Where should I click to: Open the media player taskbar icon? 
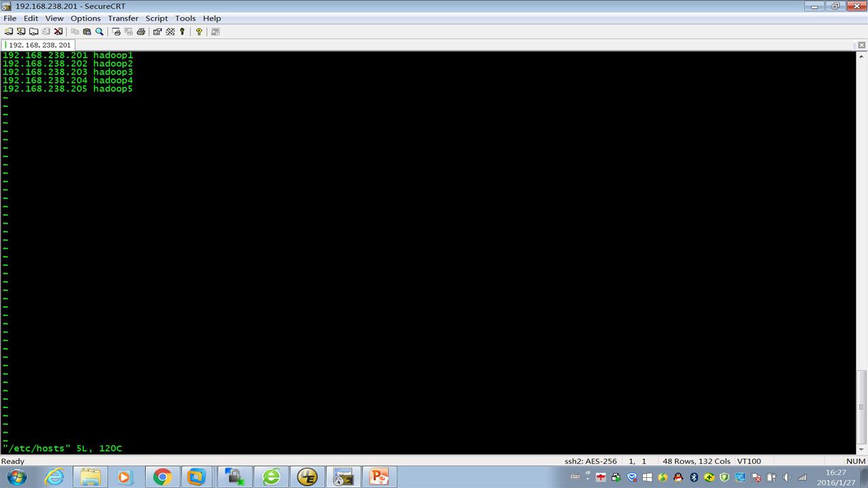(x=124, y=477)
